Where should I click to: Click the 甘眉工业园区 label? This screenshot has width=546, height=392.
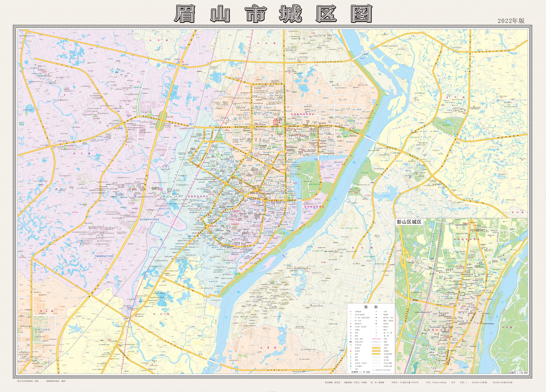tap(42, 330)
